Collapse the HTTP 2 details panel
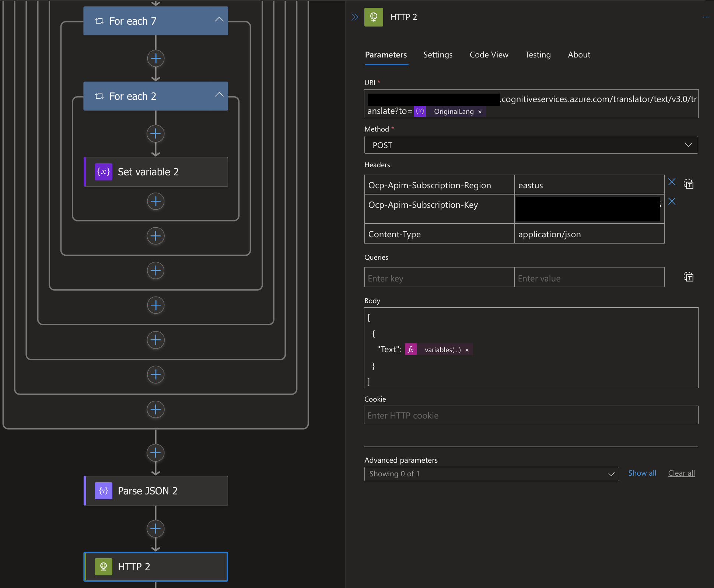 pyautogui.click(x=354, y=17)
